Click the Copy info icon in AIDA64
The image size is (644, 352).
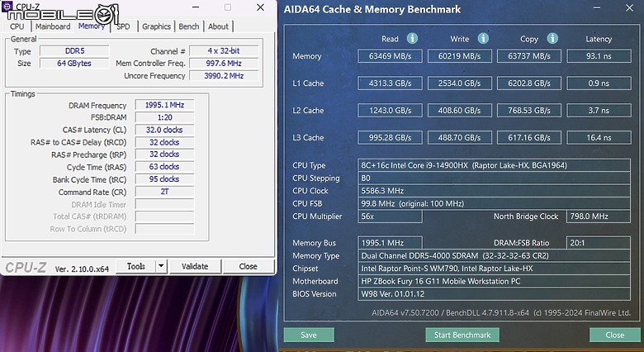pyautogui.click(x=552, y=38)
